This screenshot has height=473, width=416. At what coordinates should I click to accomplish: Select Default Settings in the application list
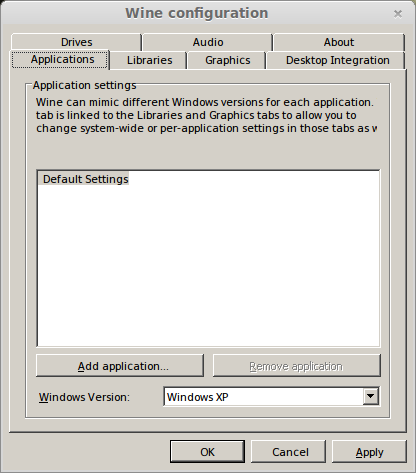(x=85, y=179)
